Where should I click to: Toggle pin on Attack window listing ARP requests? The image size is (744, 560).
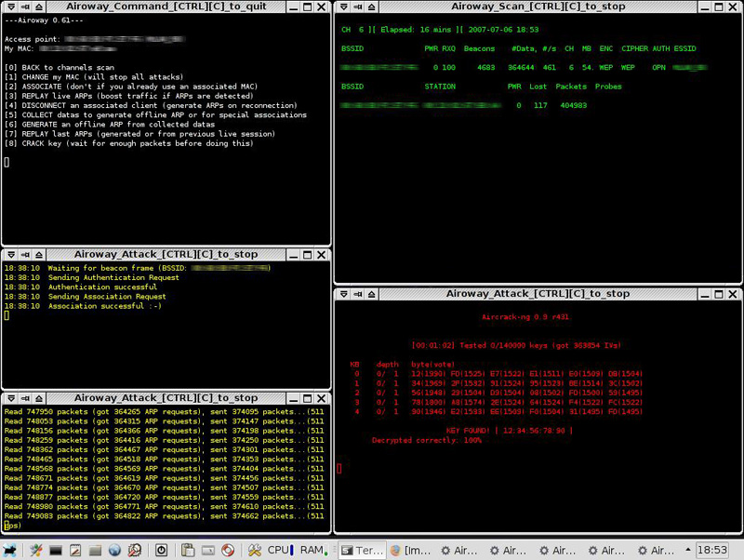(25, 398)
